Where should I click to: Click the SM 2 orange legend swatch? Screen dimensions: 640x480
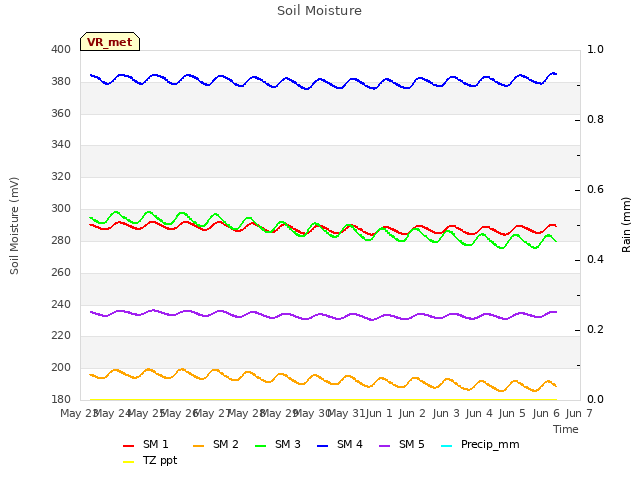[198, 446]
